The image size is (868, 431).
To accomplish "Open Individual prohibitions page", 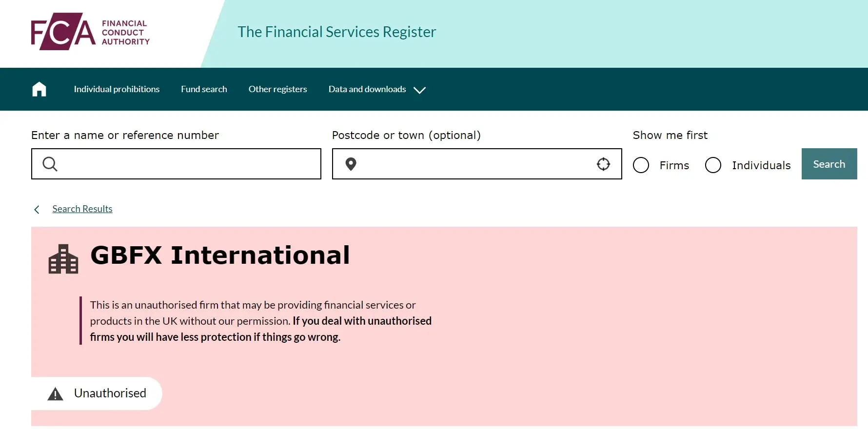I will point(117,89).
